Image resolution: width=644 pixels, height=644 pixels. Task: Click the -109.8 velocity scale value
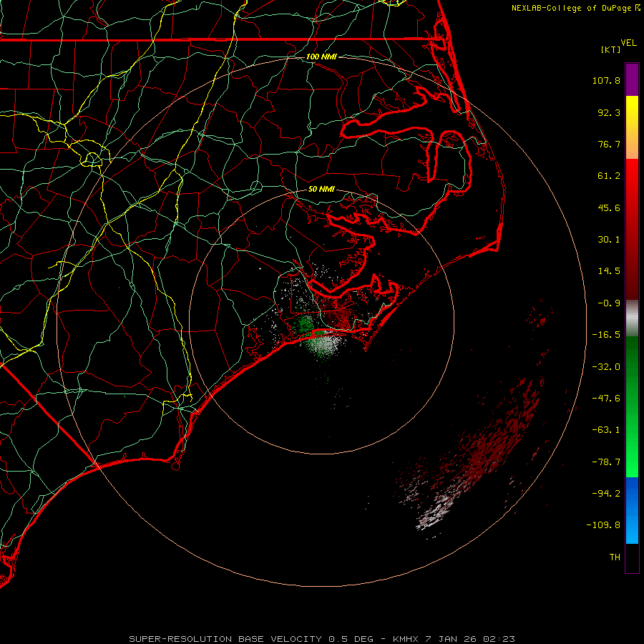[603, 525]
